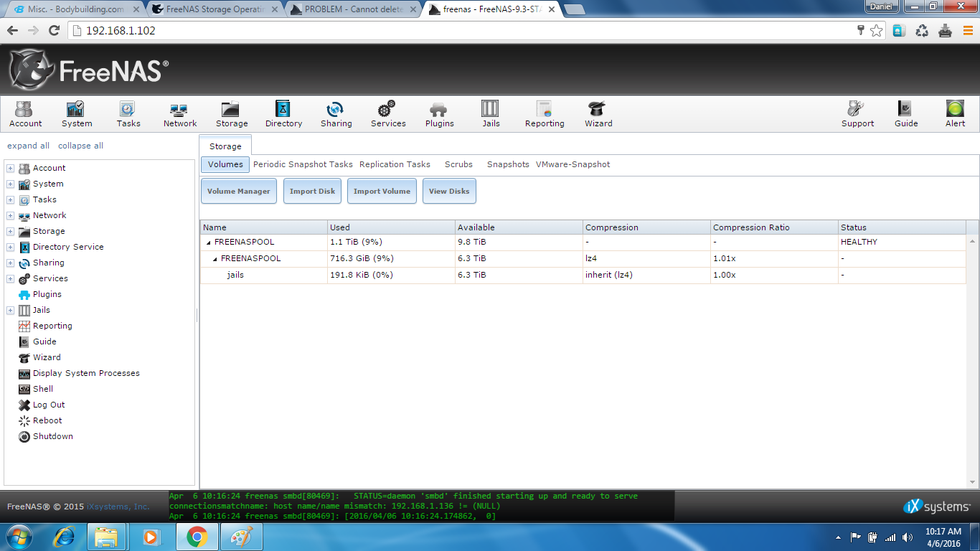This screenshot has width=980, height=551.
Task: Open the Tasks toolbar icon
Action: click(x=128, y=114)
